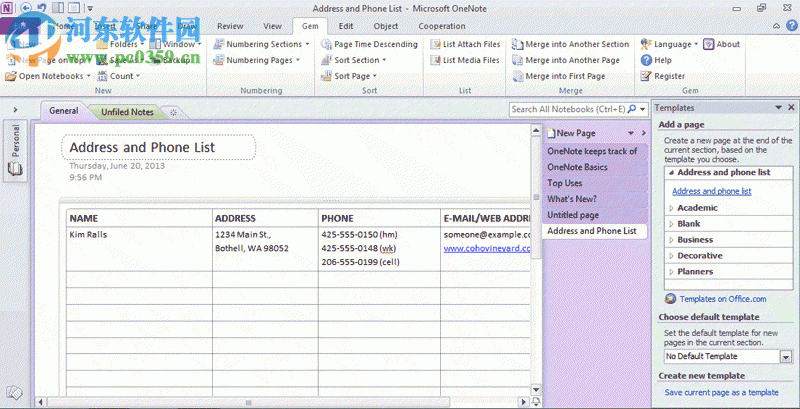
Task: Open Numbering Pages dropdown arrow
Action: coord(297,60)
